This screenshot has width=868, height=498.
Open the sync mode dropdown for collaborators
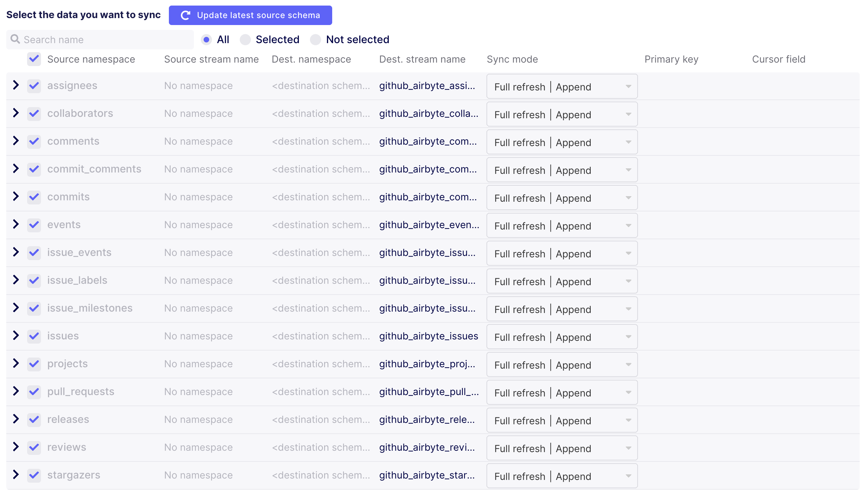click(x=562, y=114)
